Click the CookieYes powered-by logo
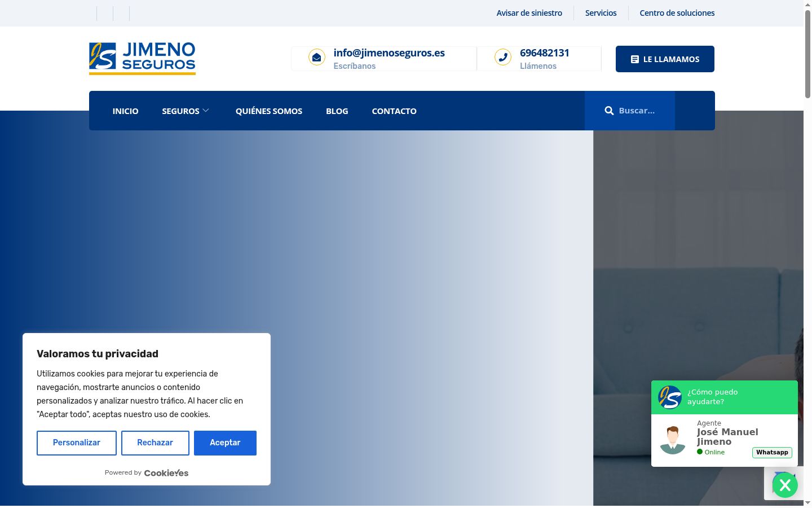The width and height of the screenshot is (812, 508). pyautogui.click(x=166, y=473)
